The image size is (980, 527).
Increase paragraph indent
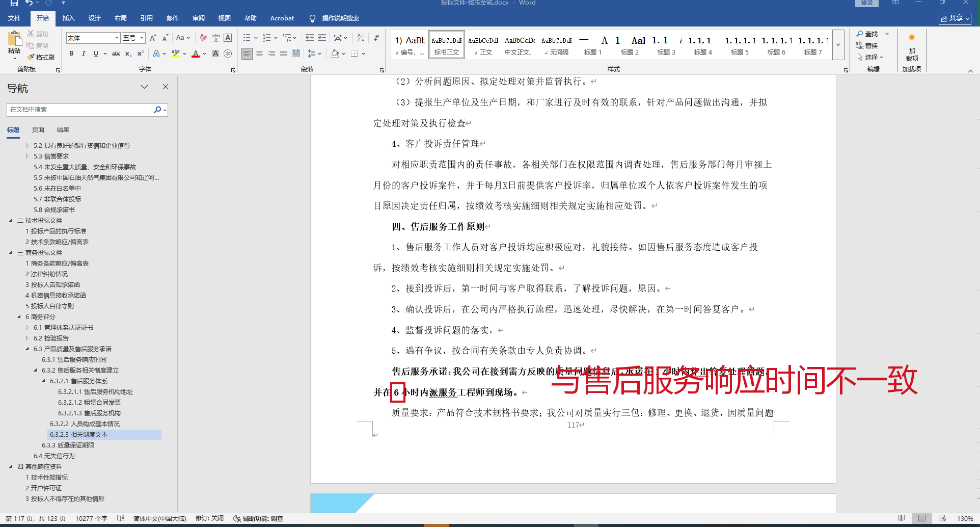322,38
